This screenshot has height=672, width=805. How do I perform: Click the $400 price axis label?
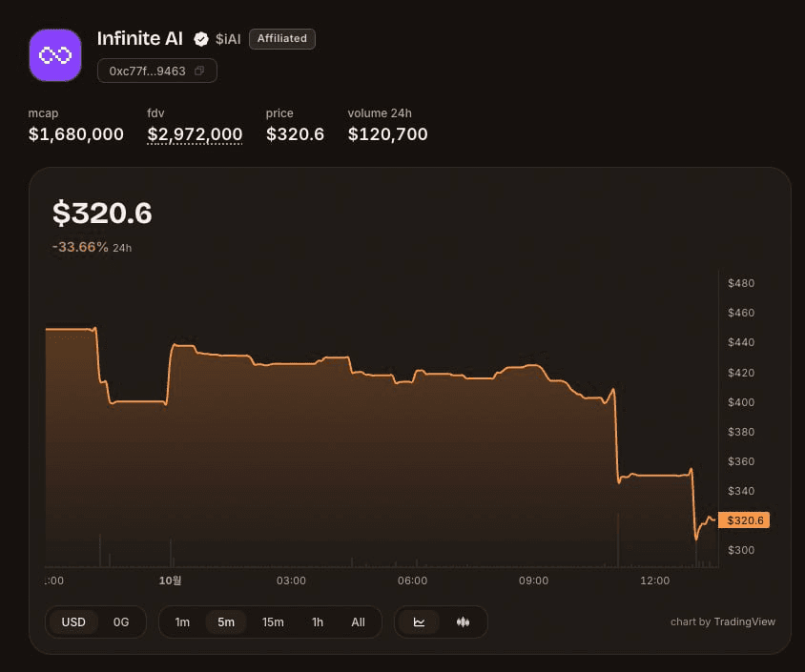pos(741,402)
